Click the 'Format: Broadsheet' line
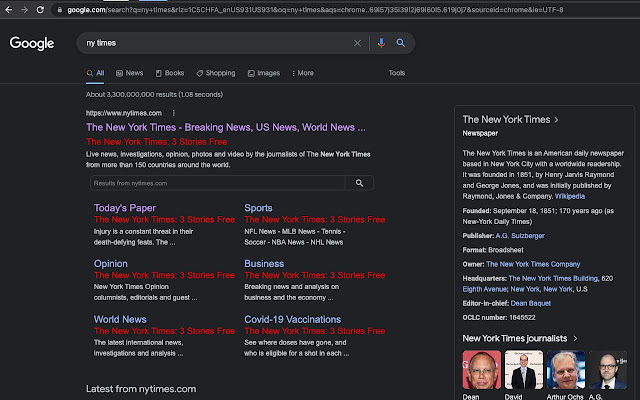The width and height of the screenshot is (640, 400). pos(493,250)
